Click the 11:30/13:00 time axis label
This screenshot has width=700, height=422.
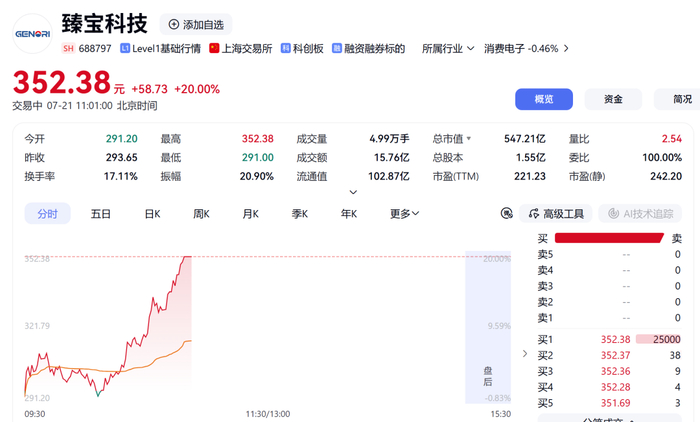coord(268,414)
